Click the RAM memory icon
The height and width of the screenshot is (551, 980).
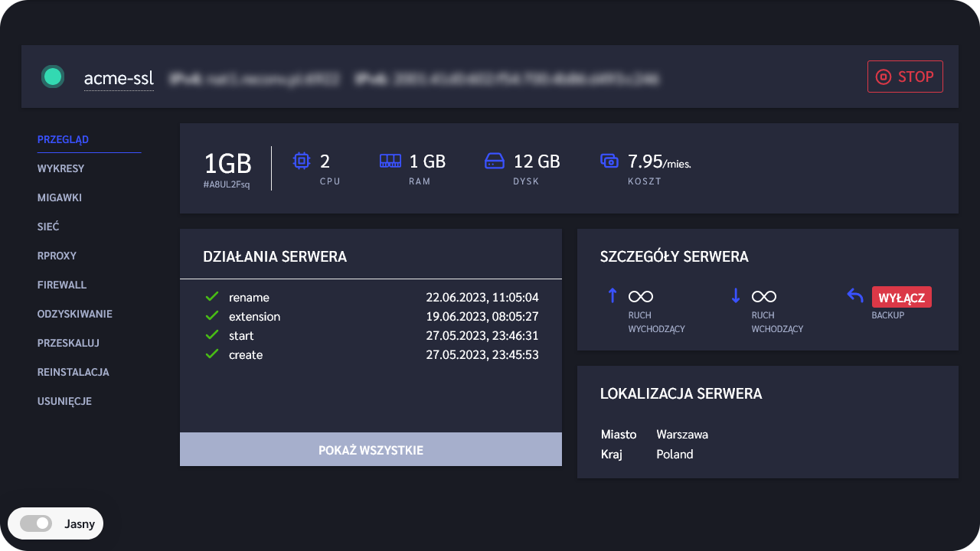click(x=390, y=161)
